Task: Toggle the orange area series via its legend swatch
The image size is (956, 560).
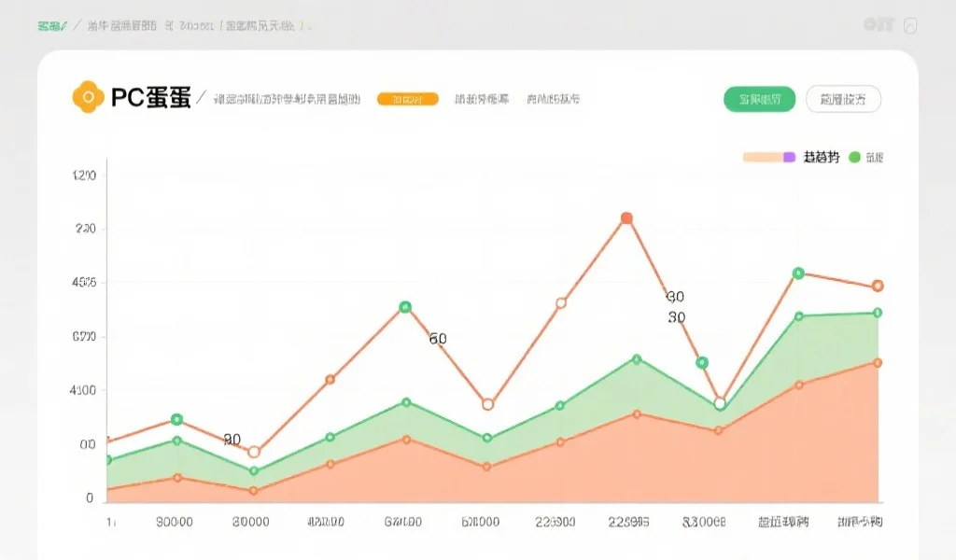Action: click(x=764, y=157)
